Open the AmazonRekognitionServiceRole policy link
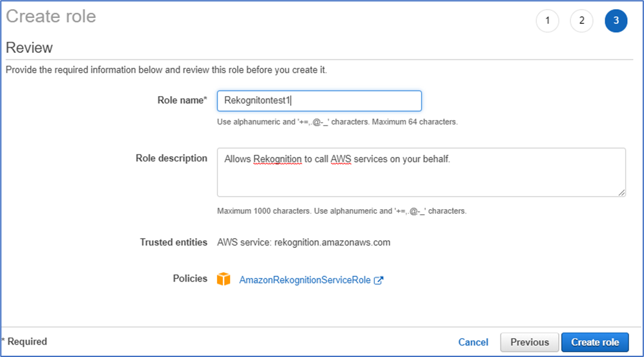The width and height of the screenshot is (644, 357). [305, 280]
